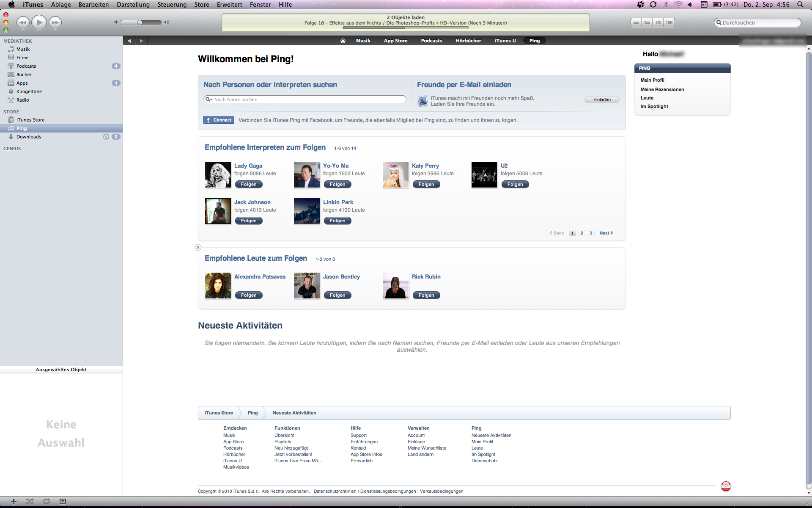Click iTunes Store breadcrumb
The image size is (812, 508).
point(219,413)
